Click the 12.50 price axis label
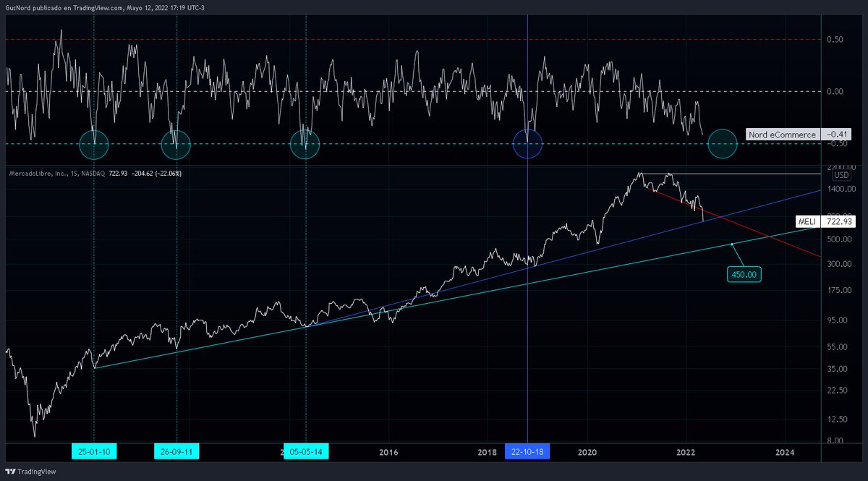 837,419
